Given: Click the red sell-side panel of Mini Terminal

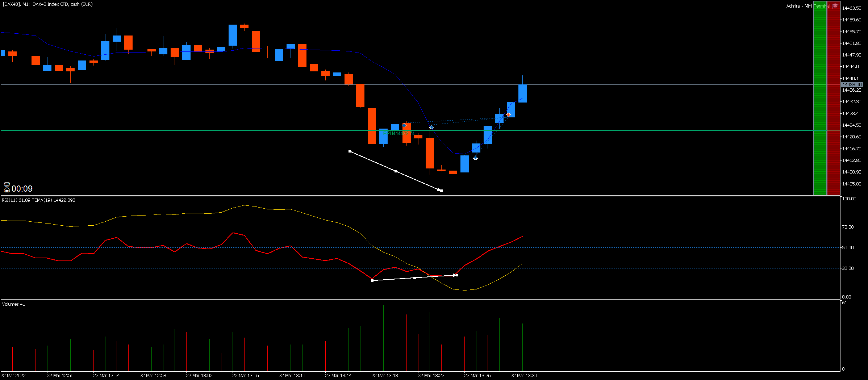Looking at the screenshot, I should (x=833, y=98).
